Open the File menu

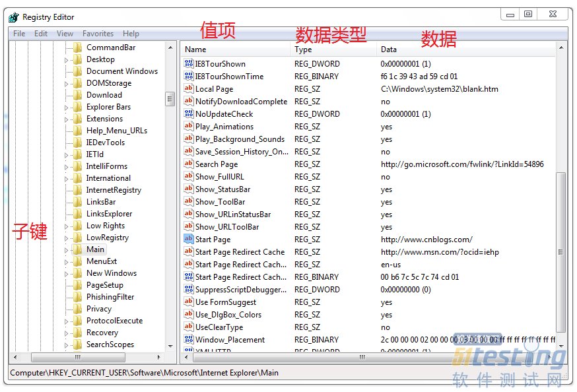(19, 34)
